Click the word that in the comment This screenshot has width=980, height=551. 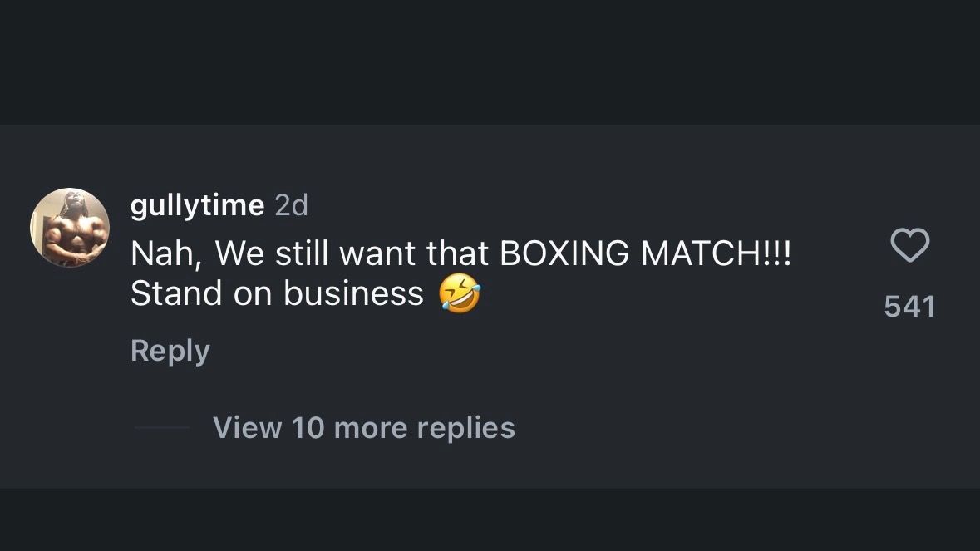[x=458, y=254]
